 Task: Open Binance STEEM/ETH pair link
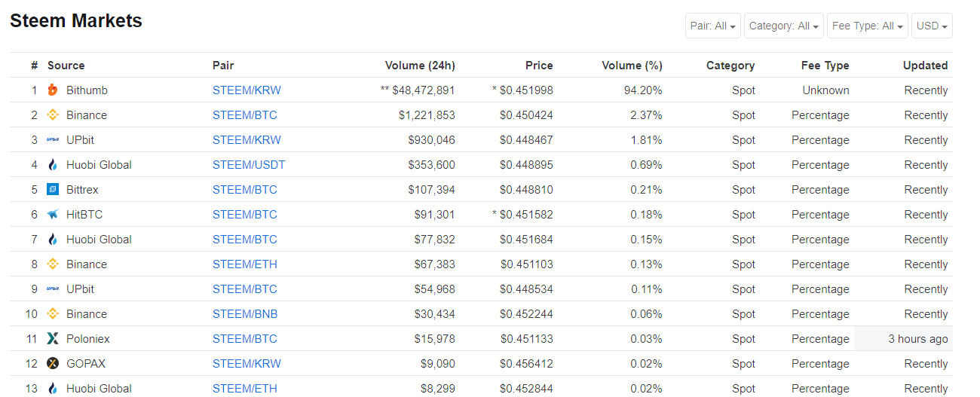click(245, 264)
